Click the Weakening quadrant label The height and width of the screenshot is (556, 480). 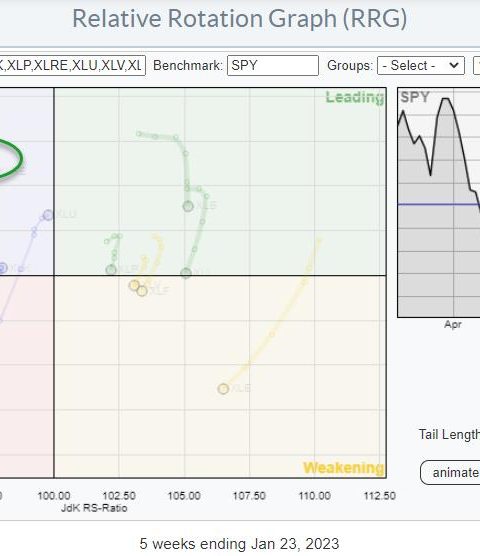344,468
